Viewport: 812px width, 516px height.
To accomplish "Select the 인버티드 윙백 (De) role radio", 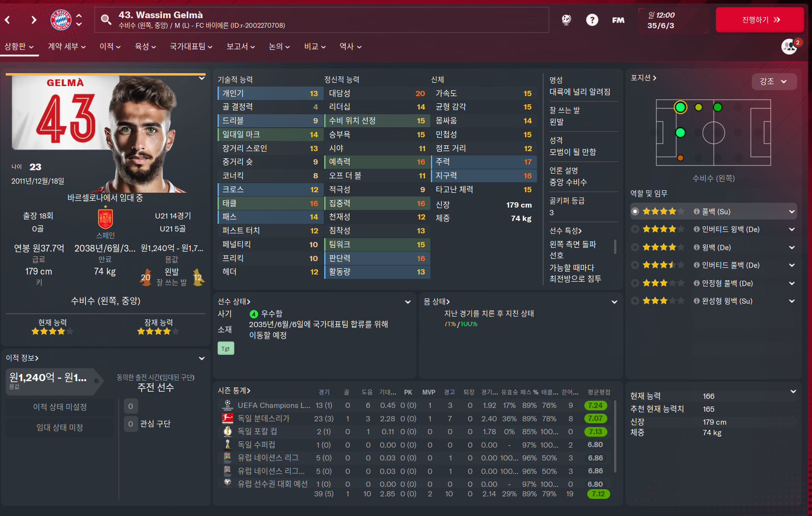I will (x=635, y=229).
